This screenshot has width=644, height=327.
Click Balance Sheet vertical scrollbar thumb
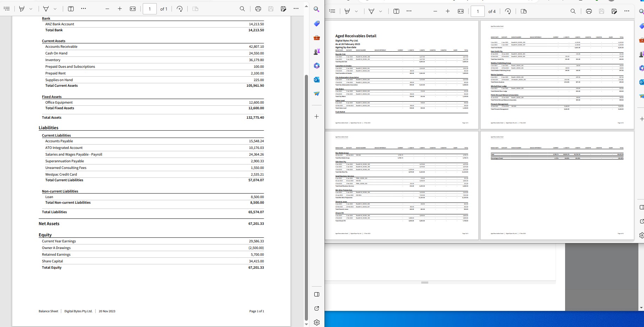tap(306, 198)
